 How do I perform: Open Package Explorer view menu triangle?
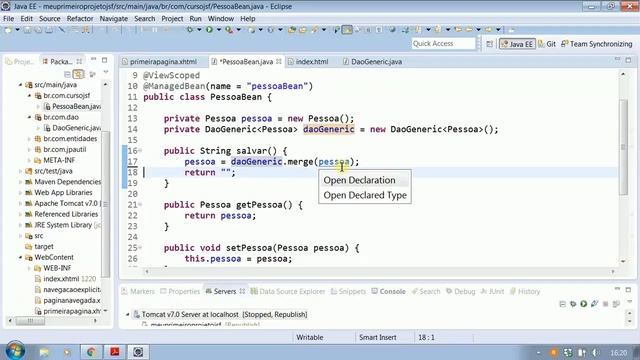coord(106,73)
